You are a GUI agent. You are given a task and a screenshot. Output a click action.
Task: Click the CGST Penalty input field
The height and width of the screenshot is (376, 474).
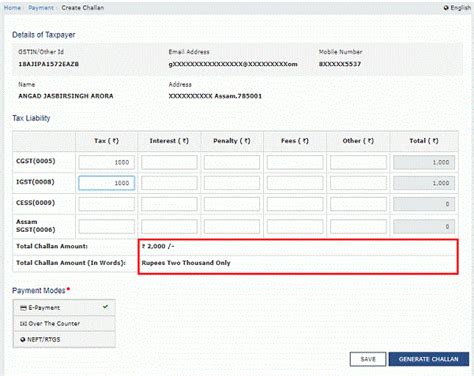coord(232,162)
